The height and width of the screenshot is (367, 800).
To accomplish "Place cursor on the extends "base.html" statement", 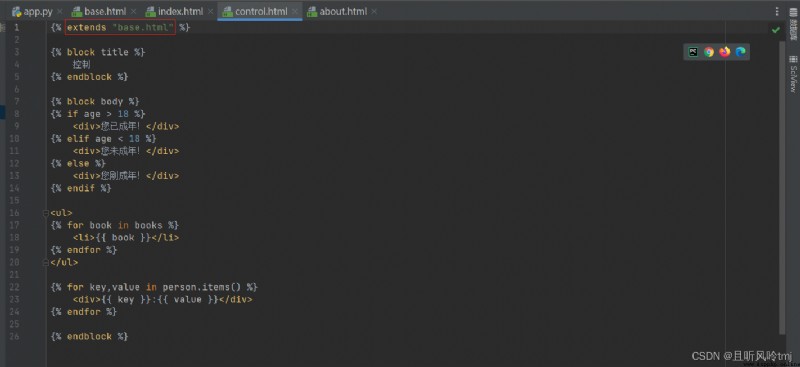I will point(120,27).
